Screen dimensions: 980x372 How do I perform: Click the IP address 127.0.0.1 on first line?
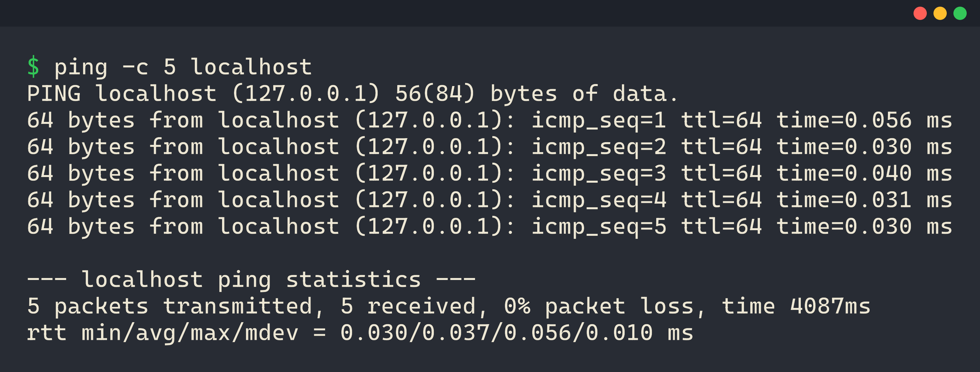click(x=308, y=92)
